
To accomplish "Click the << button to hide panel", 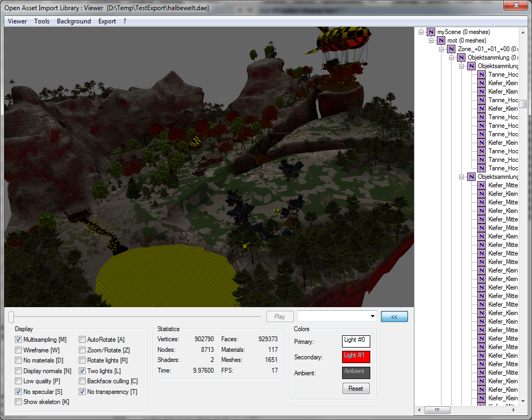I will (394, 316).
